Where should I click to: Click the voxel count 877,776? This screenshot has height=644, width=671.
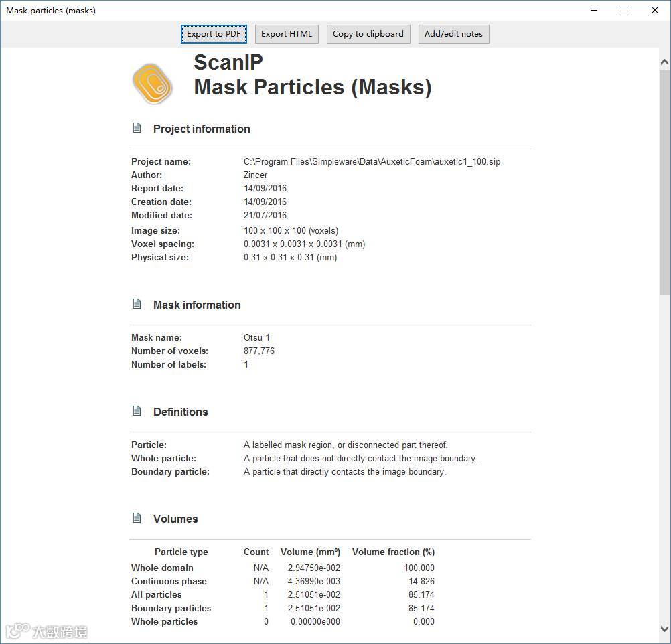click(259, 351)
